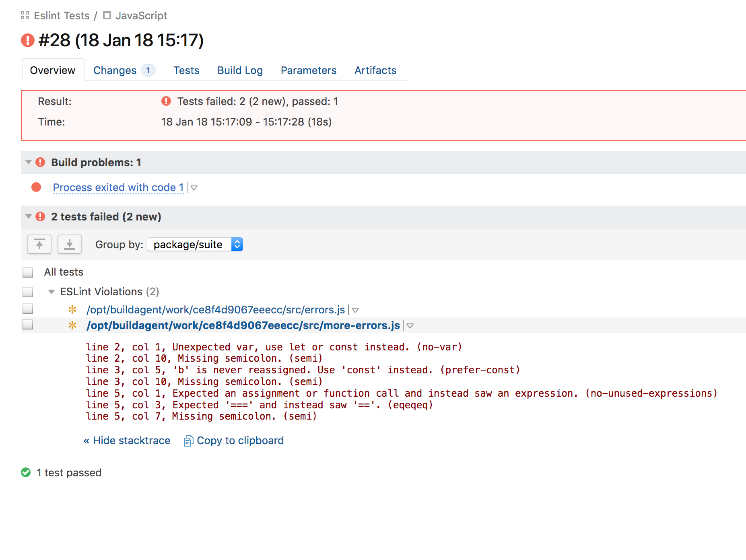The image size is (746, 560).
Task: Tick the checkbox for src/errors.js test
Action: pyautogui.click(x=28, y=309)
